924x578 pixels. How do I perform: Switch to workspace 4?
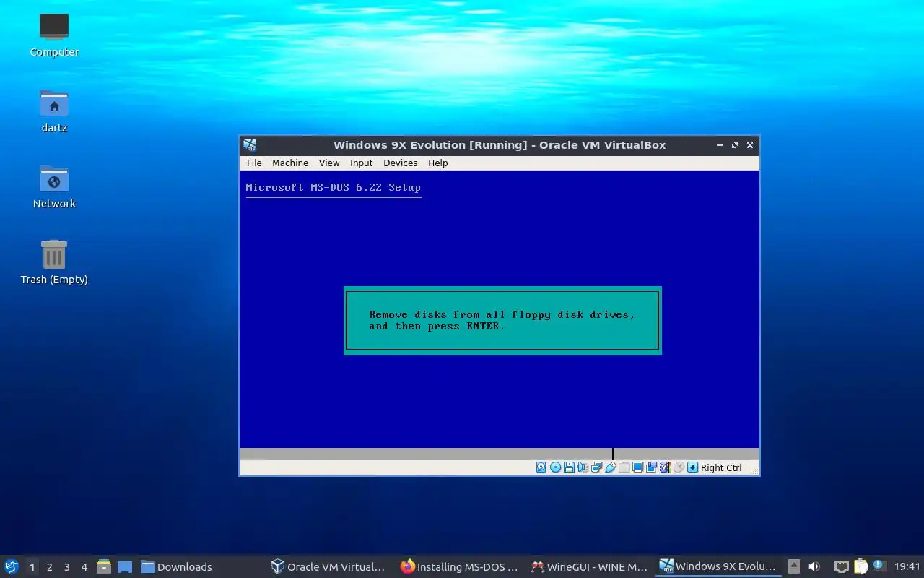(84, 567)
